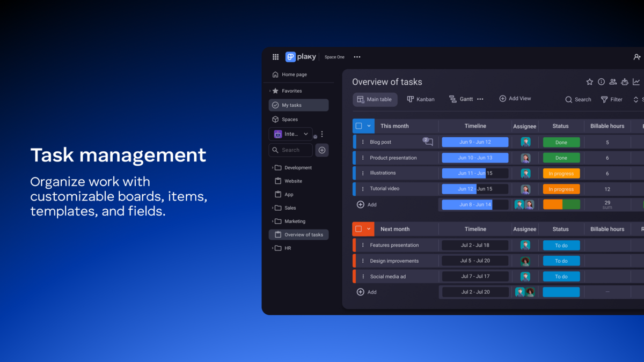
Task: Expand the Marketing folder
Action: tap(273, 221)
